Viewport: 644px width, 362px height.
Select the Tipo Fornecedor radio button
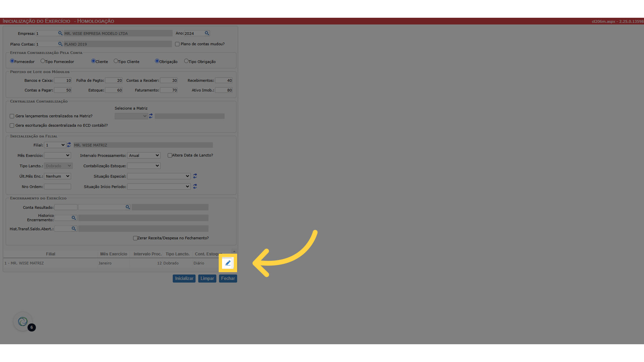click(43, 61)
